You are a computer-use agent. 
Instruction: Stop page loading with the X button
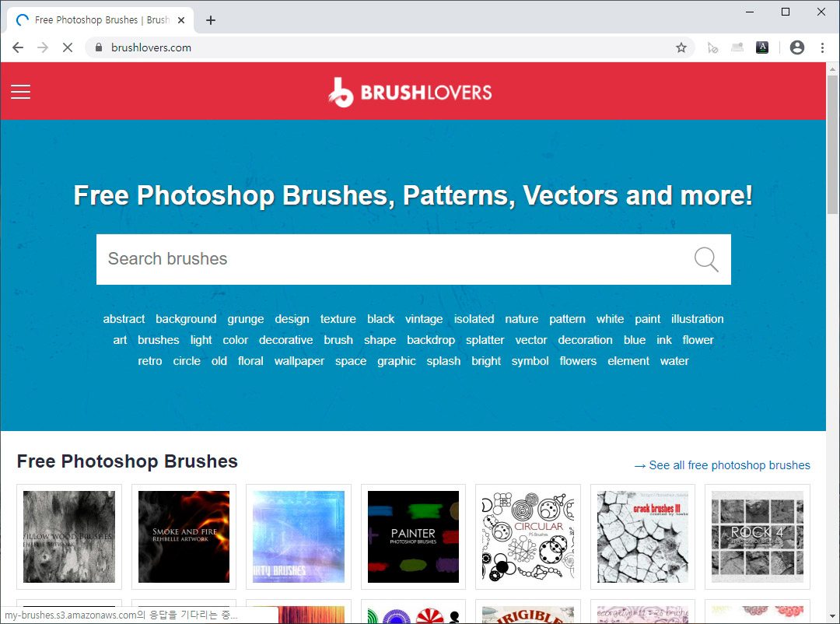68,47
